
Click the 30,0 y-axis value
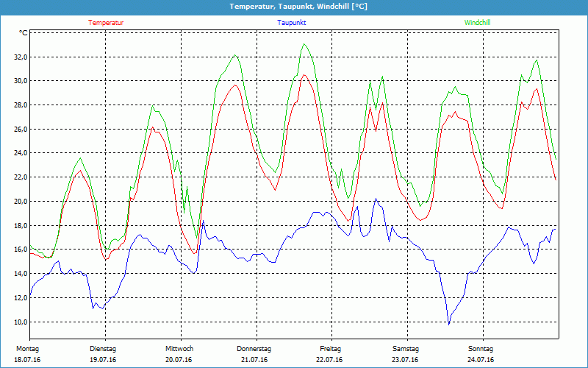(21, 81)
